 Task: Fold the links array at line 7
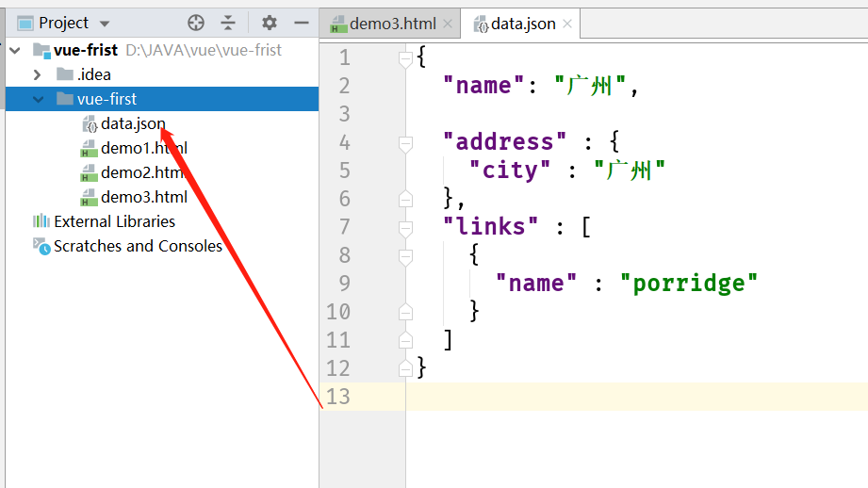pos(405,227)
